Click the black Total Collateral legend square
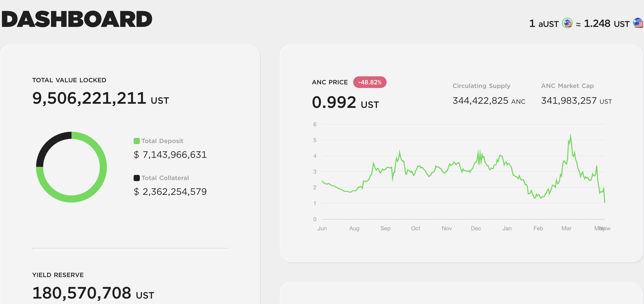 136,178
